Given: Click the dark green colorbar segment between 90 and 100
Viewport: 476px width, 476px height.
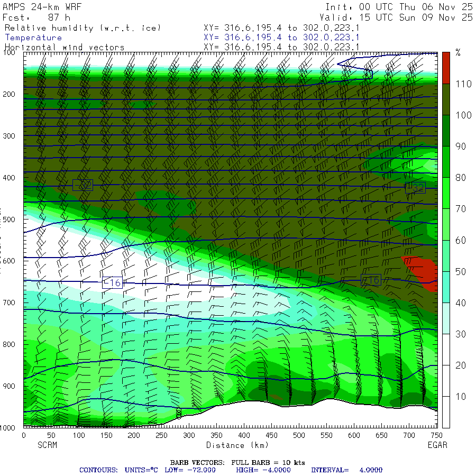Looking at the screenshot, I should tap(446, 131).
